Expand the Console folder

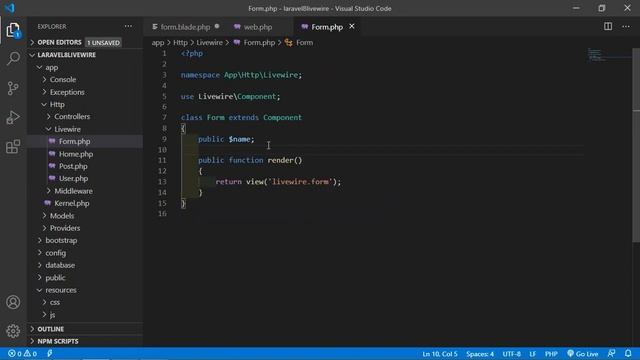[x=63, y=80]
